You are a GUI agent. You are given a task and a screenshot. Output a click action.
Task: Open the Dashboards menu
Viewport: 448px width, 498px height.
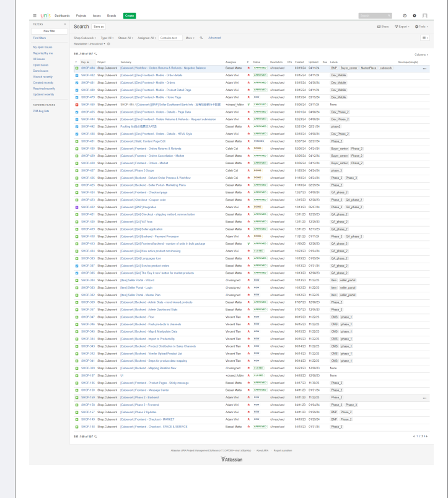point(62,15)
